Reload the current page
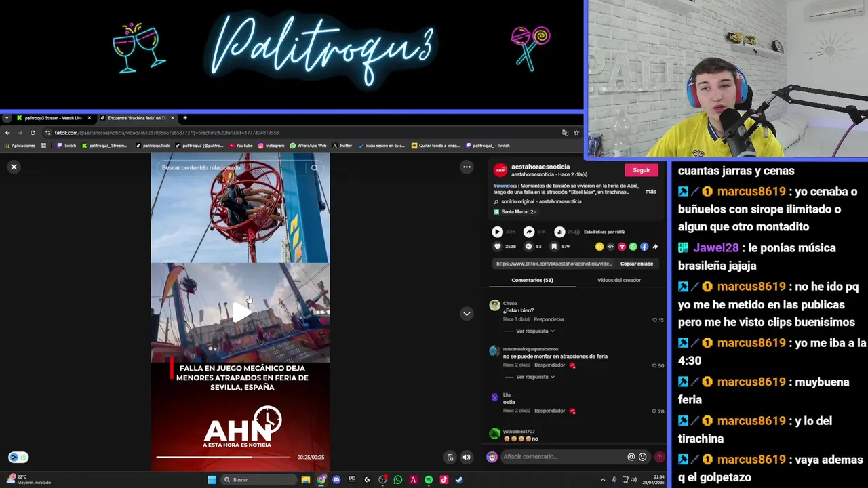Viewport: 868px width, 488px height. click(x=33, y=133)
